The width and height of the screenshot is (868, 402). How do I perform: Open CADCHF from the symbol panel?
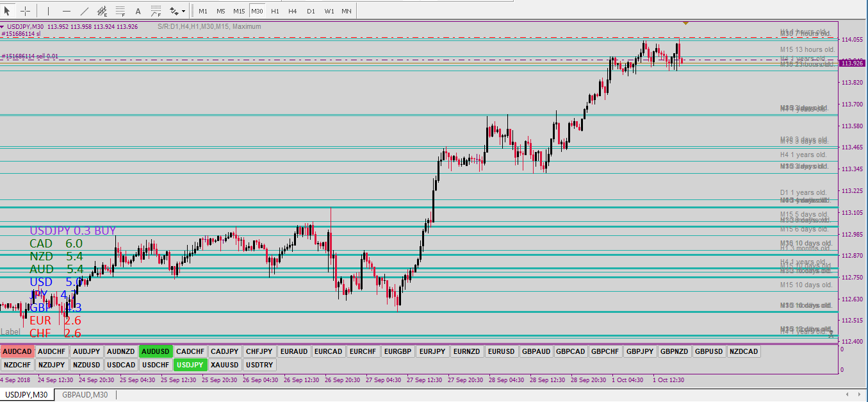[190, 351]
